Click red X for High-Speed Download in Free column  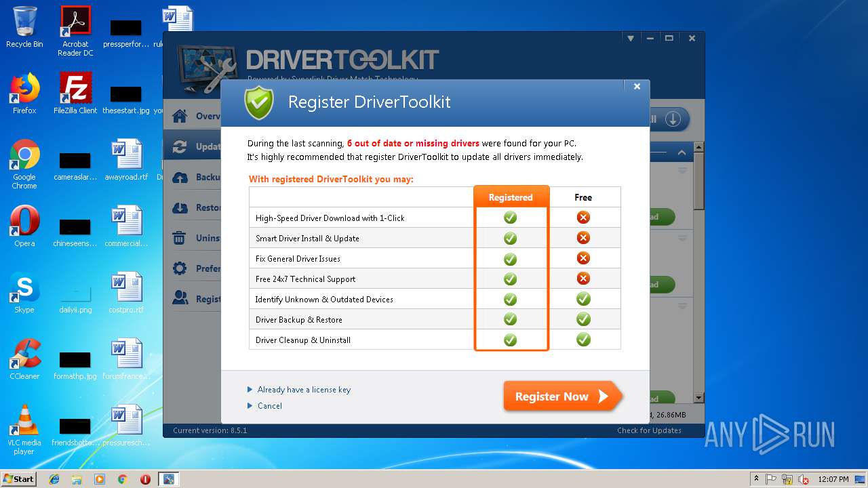(x=583, y=218)
